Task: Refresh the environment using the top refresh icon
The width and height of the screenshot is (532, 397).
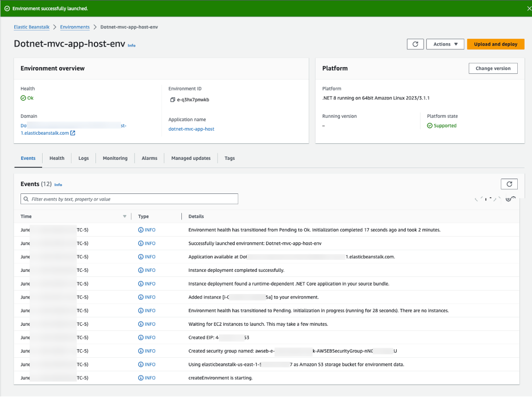Action: click(415, 44)
